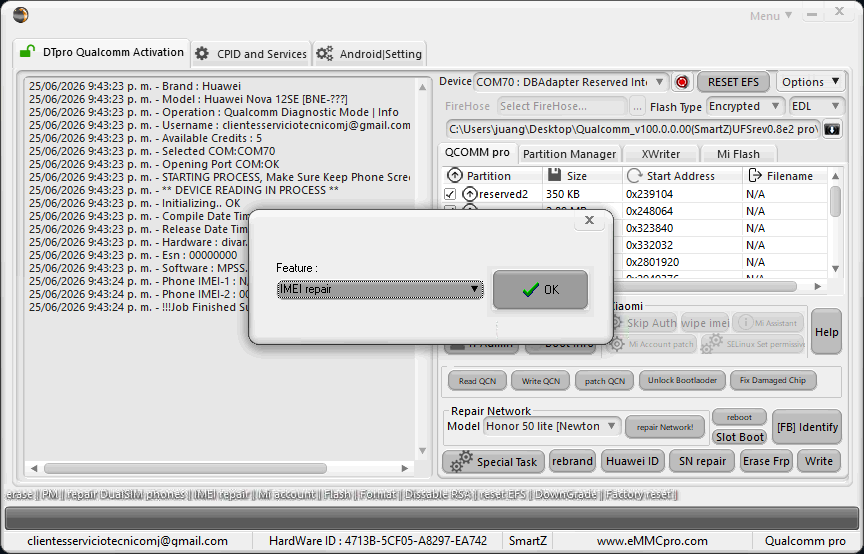Open the Flash Type Encrypted dropdown
The width and height of the screenshot is (864, 554).
pos(744,106)
